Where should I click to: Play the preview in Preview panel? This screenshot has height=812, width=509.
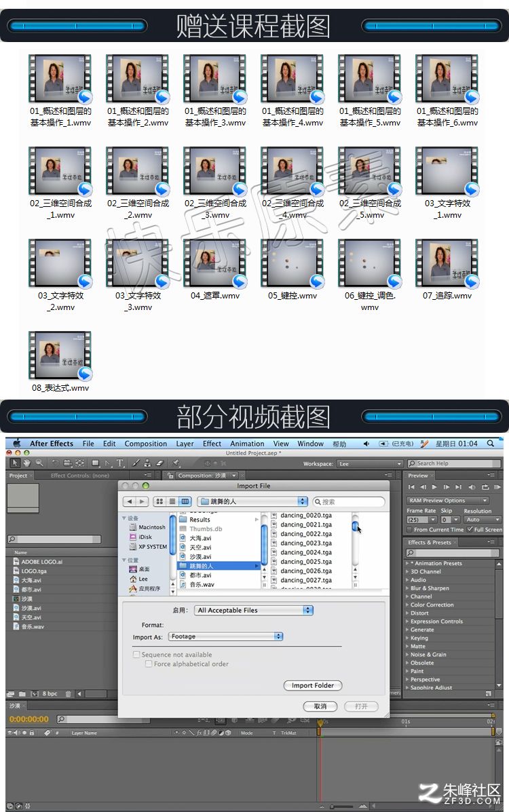[434, 487]
